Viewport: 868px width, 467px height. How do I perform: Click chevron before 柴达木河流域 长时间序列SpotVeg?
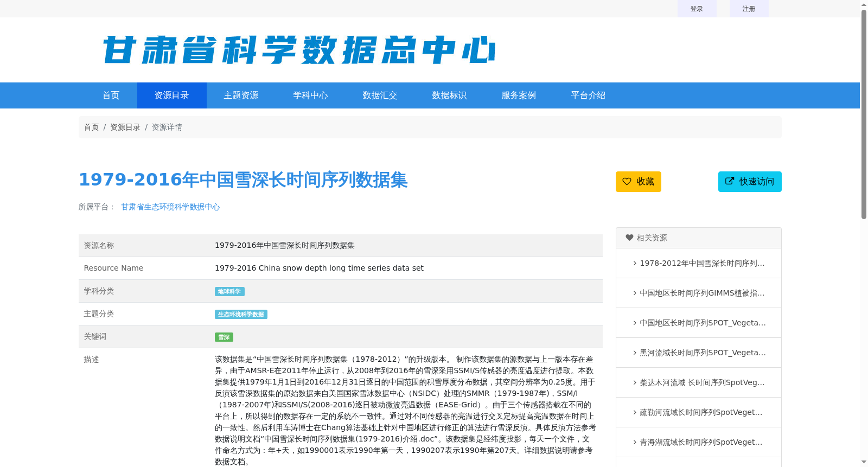coord(635,382)
